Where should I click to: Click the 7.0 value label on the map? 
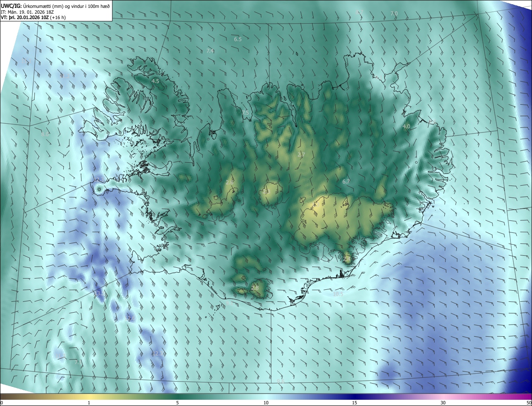click(394, 14)
